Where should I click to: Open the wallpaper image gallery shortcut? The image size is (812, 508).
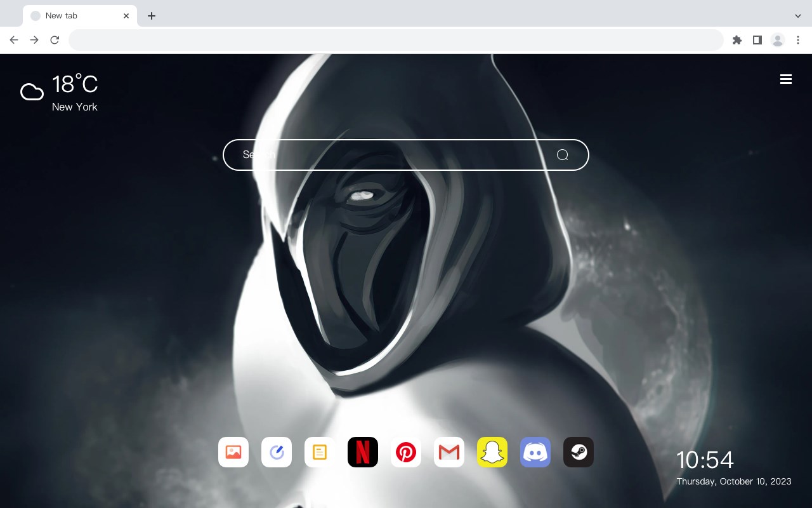click(233, 452)
